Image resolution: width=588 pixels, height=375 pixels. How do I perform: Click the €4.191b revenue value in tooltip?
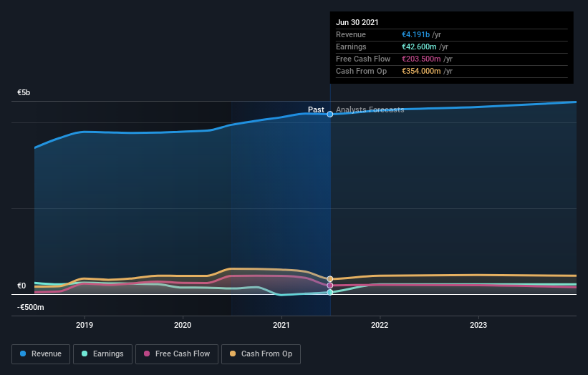coord(416,35)
